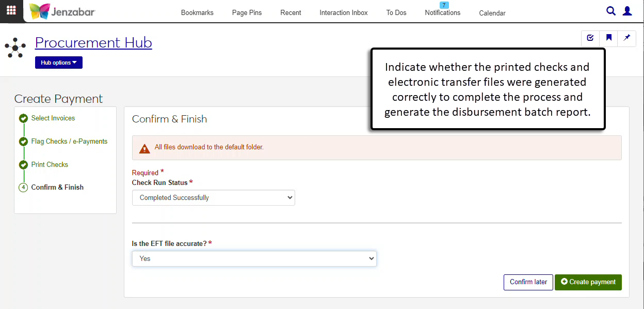Open the Procurement Hub title link

pos(93,42)
